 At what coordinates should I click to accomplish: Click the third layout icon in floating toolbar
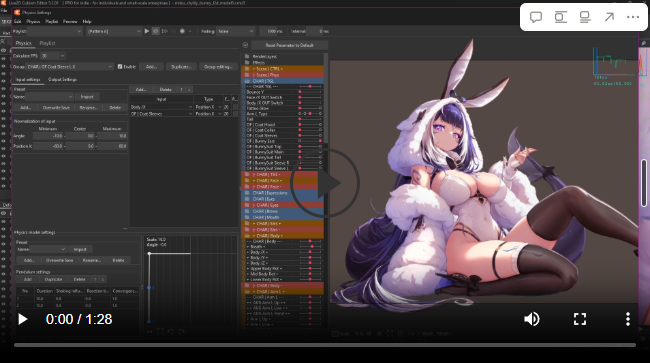585,17
